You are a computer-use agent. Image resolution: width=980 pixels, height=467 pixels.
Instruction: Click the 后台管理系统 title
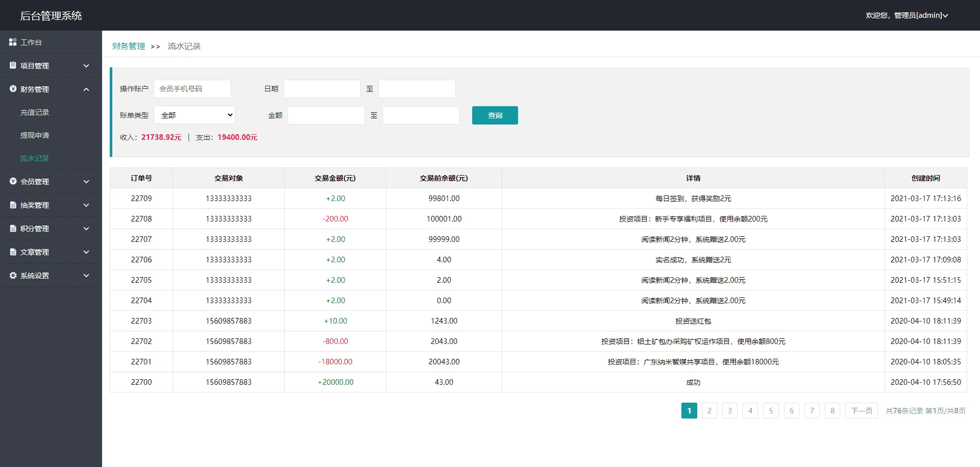pos(51,16)
